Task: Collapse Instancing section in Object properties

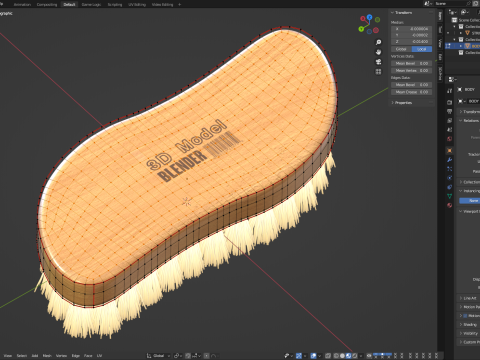Action: [x=470, y=191]
